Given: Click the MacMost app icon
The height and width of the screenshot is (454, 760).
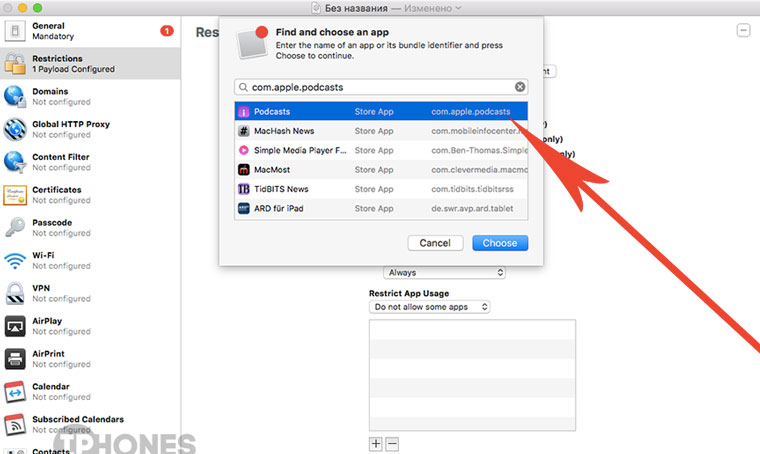Looking at the screenshot, I should pyautogui.click(x=244, y=170).
